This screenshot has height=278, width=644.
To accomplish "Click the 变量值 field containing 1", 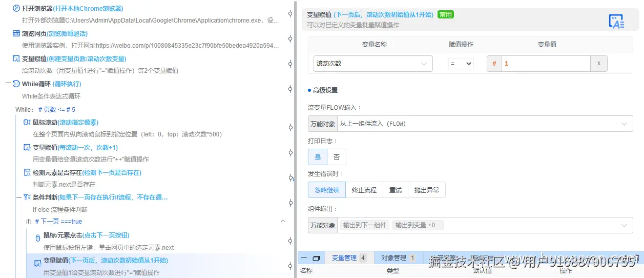I will point(546,64).
